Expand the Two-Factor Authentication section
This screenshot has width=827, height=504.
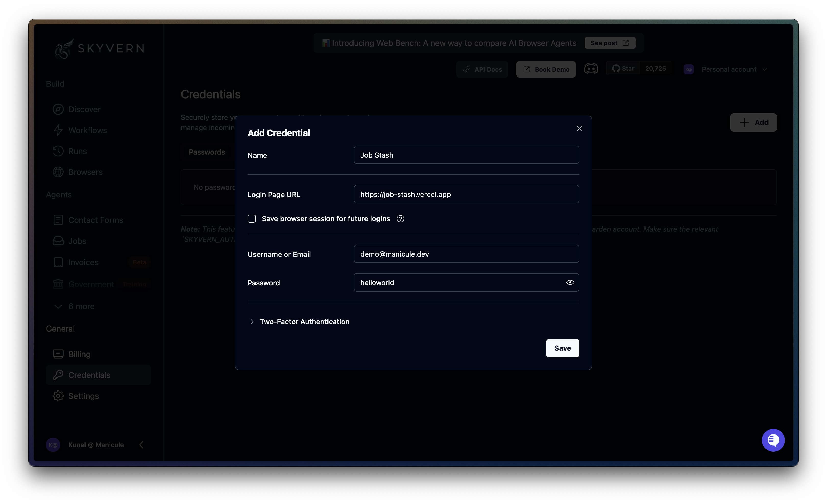305,321
